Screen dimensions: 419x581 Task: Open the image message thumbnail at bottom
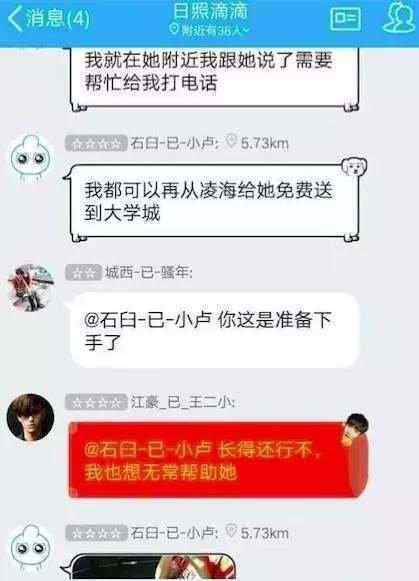[153, 567]
